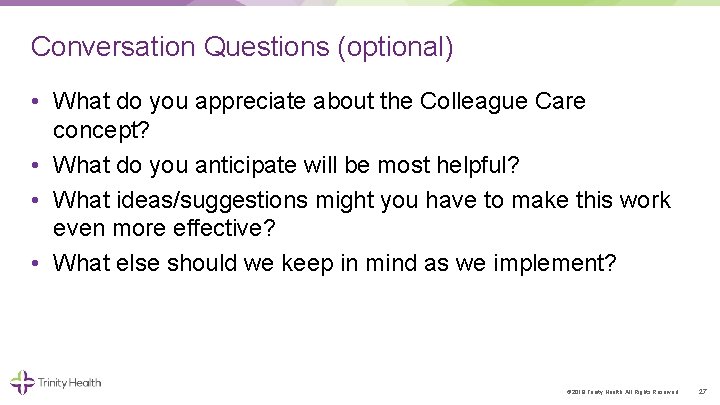Click the bullet point marker before 'What do you anticipate'

coord(36,165)
